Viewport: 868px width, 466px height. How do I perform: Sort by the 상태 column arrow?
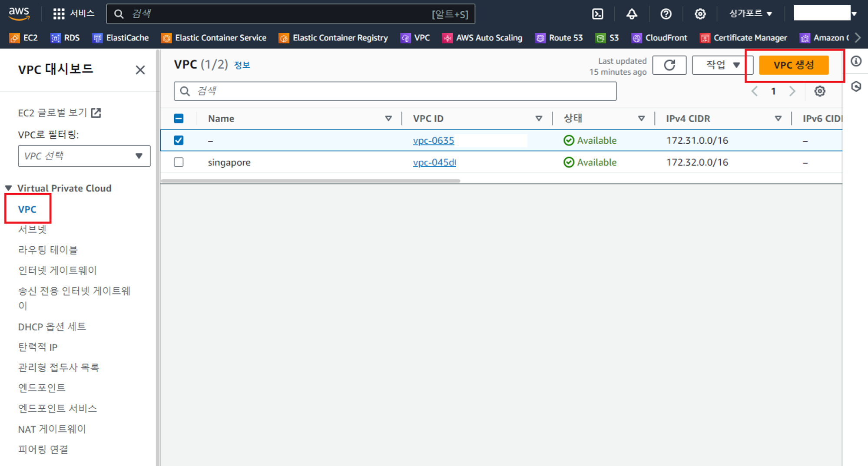coord(641,119)
